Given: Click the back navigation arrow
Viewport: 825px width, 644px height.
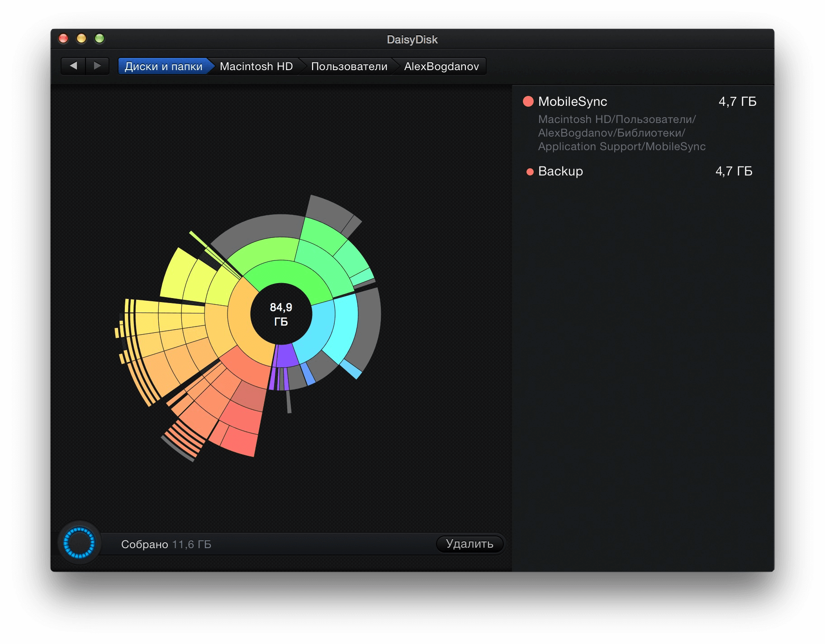Looking at the screenshot, I should click(x=73, y=66).
